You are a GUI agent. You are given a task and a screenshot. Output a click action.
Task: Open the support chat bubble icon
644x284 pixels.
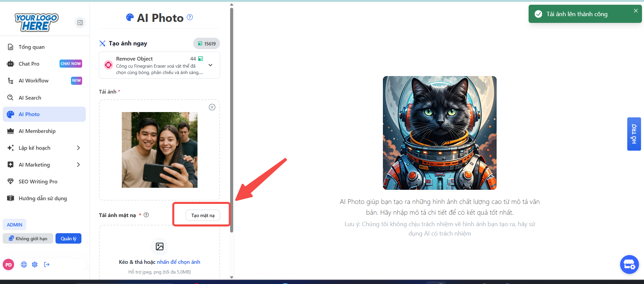pyautogui.click(x=629, y=264)
